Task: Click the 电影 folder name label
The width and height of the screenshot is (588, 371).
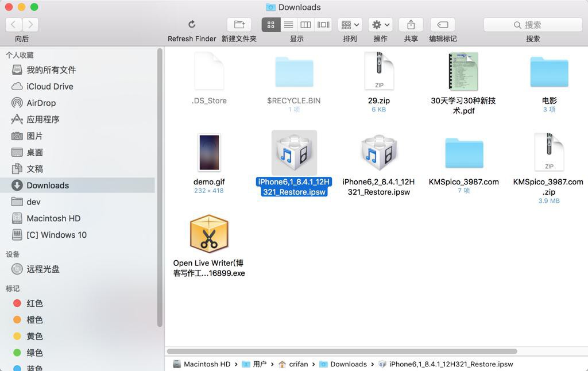Action: 549,101
